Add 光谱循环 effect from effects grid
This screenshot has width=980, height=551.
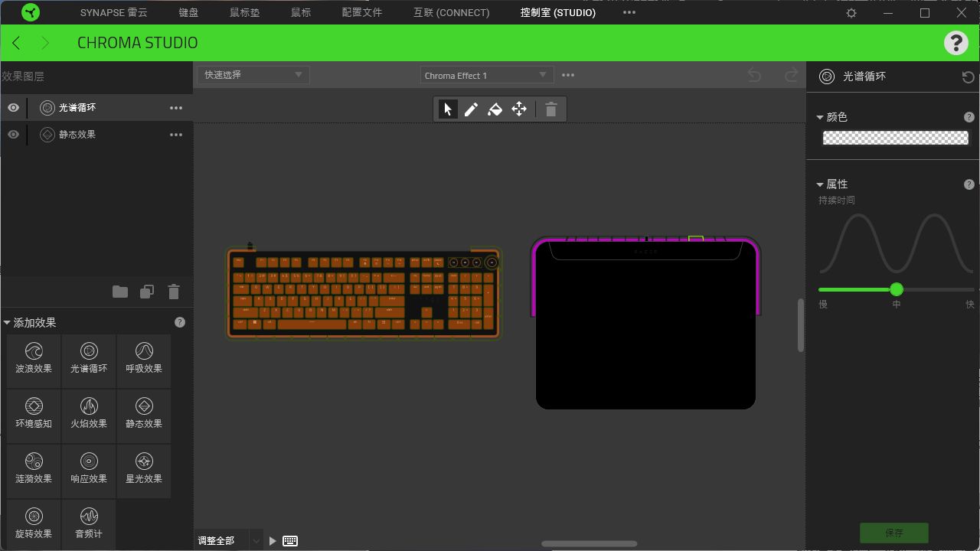(x=89, y=360)
